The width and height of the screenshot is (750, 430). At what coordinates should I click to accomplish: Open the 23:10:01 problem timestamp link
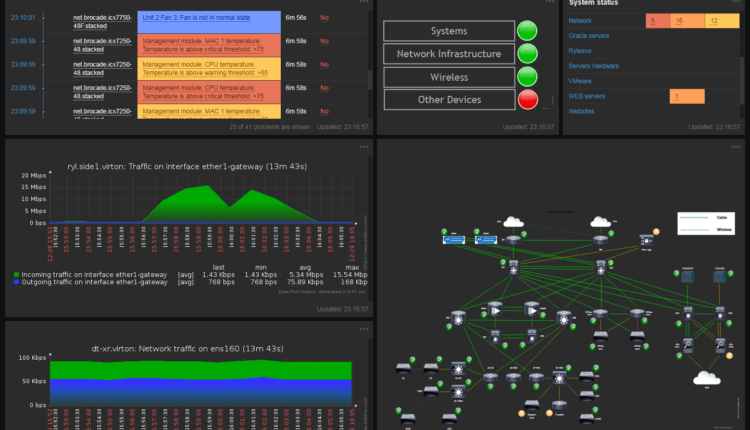[x=23, y=18]
